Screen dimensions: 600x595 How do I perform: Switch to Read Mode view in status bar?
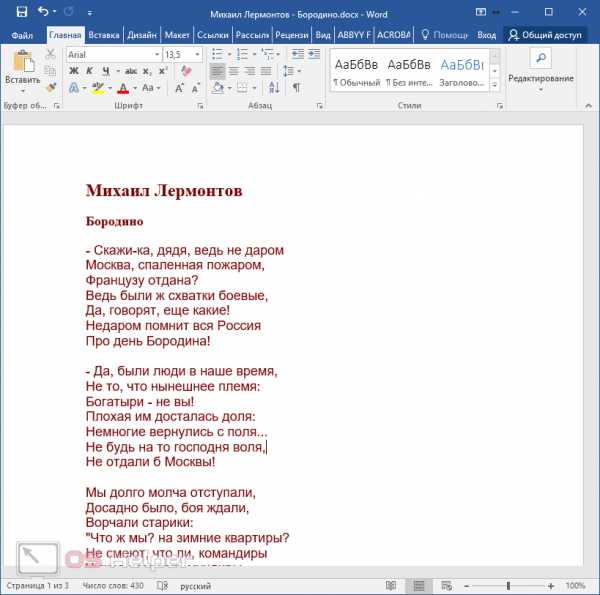point(391,585)
